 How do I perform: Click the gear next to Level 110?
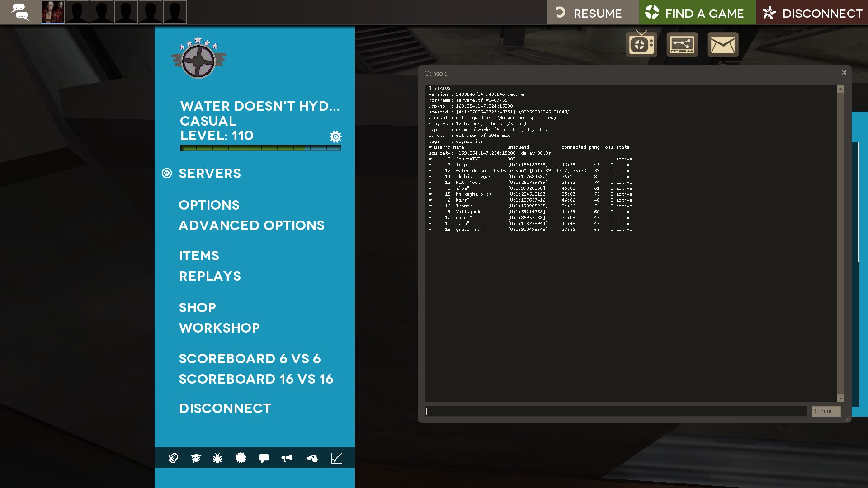pyautogui.click(x=335, y=136)
